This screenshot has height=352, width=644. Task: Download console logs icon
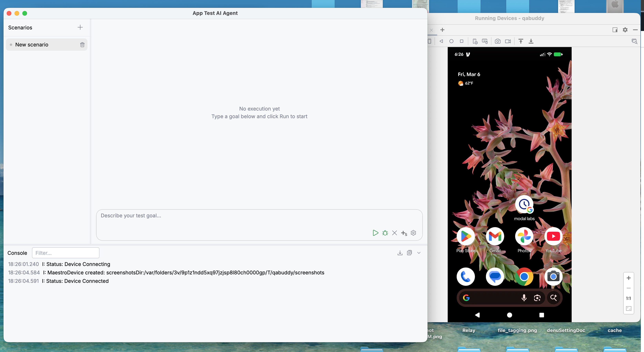tap(400, 253)
